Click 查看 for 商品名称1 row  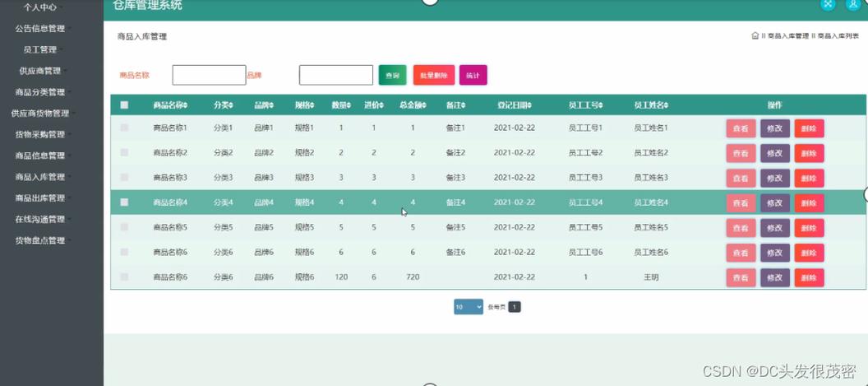click(x=741, y=128)
